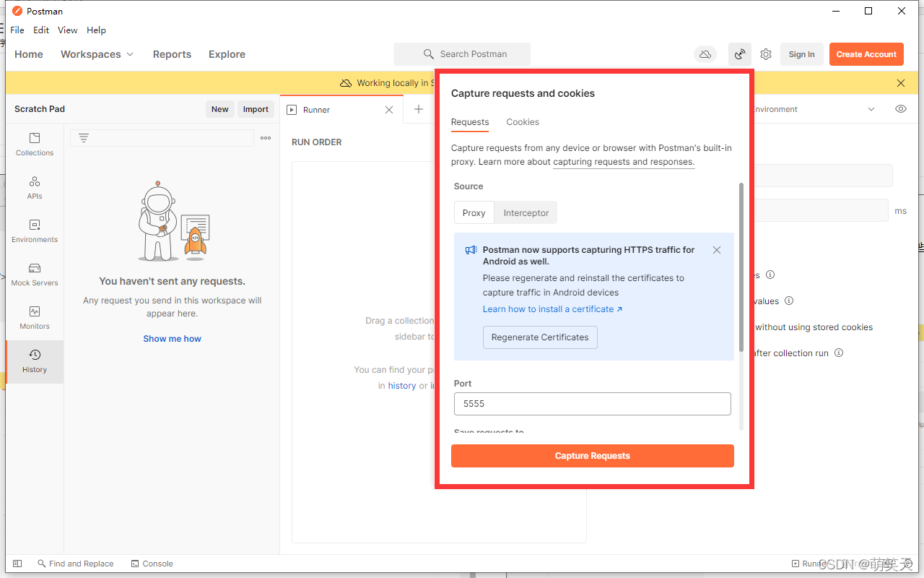This screenshot has width=924, height=578.
Task: Click the capture panel vertical scrollbar
Action: point(741,267)
